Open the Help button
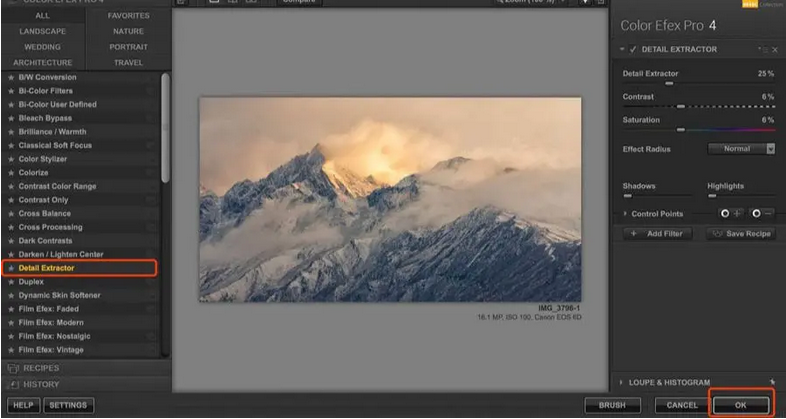The height and width of the screenshot is (419, 786). 23,405
